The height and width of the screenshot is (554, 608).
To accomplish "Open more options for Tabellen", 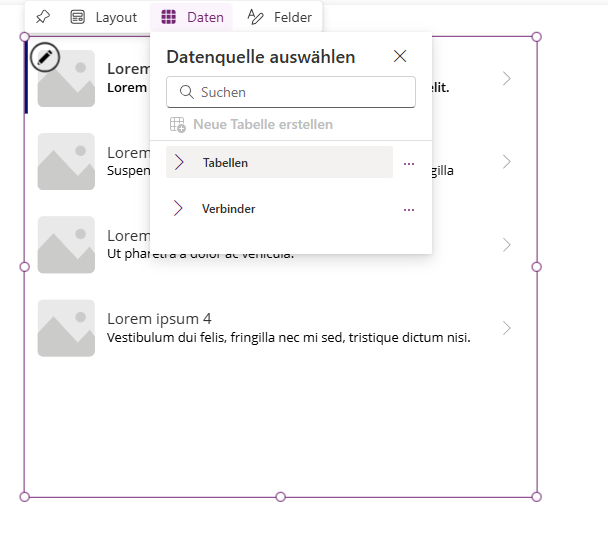I will 408,163.
